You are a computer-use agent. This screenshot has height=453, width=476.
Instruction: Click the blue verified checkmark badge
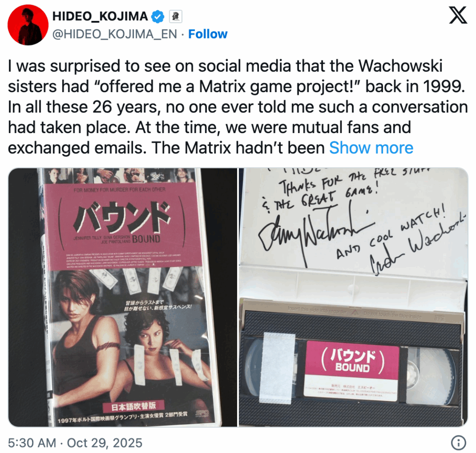pyautogui.click(x=158, y=16)
